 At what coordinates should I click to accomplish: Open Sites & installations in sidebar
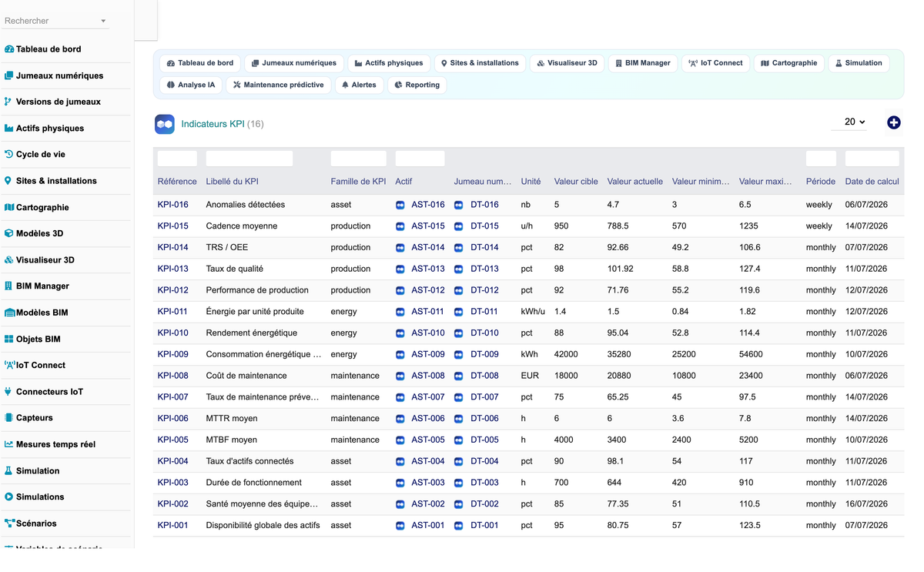pos(51,181)
